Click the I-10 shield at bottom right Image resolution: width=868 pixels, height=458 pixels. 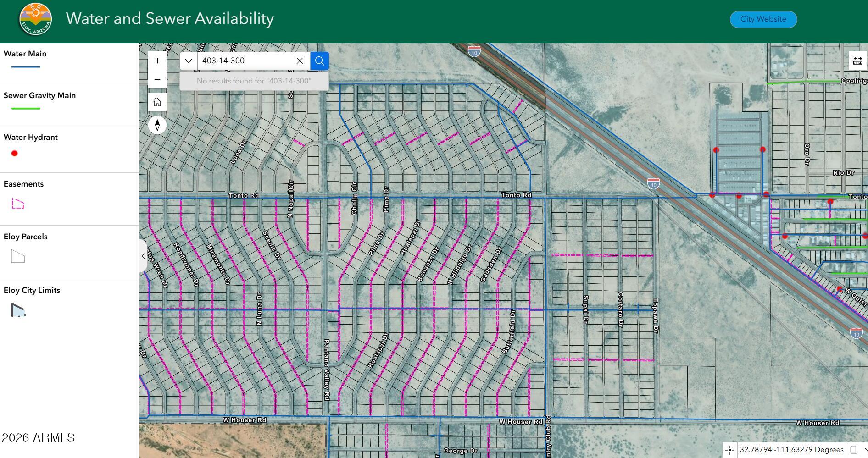(x=857, y=333)
